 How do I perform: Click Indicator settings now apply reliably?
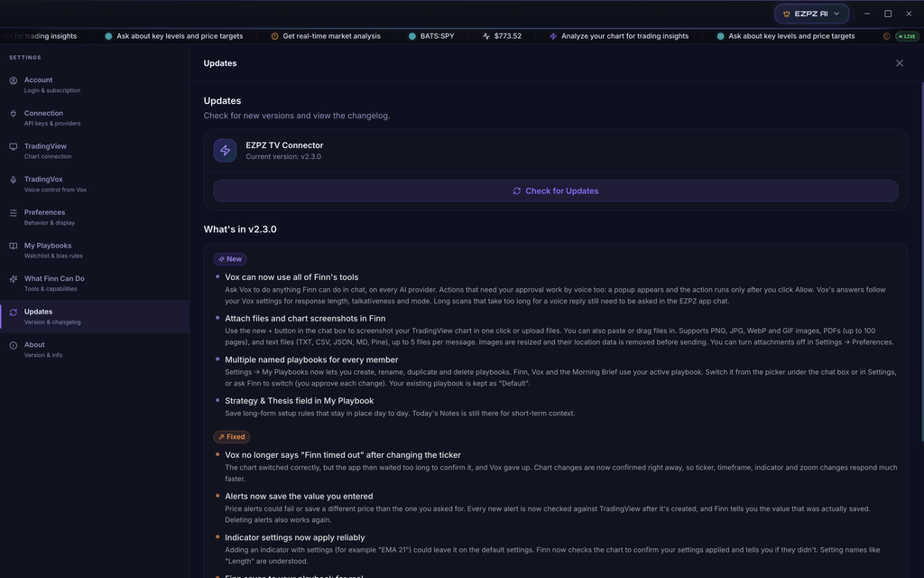click(295, 538)
